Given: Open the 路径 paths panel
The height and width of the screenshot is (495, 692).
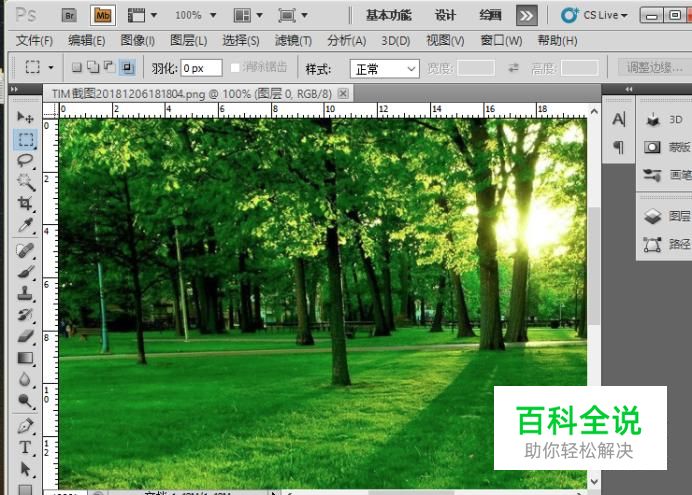Looking at the screenshot, I should point(666,244).
